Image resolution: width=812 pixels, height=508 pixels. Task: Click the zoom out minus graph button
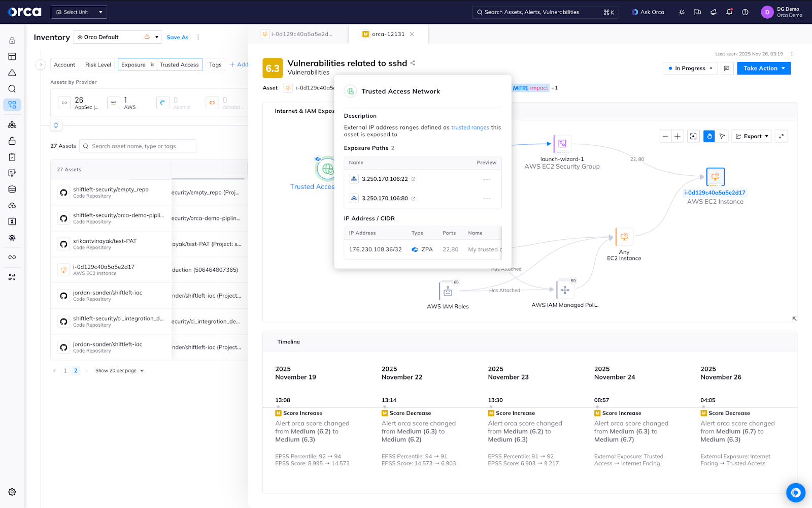[x=665, y=136]
